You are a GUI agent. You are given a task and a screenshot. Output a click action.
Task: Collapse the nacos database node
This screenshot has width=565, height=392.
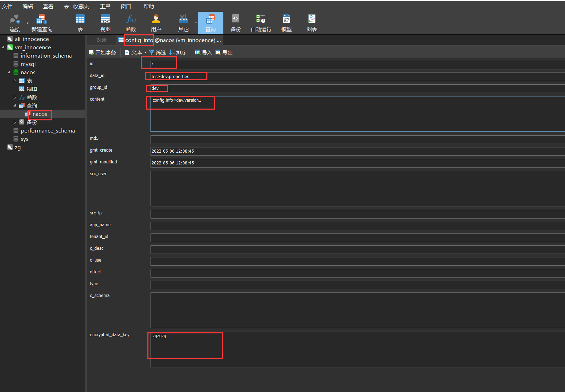pyautogui.click(x=9, y=72)
